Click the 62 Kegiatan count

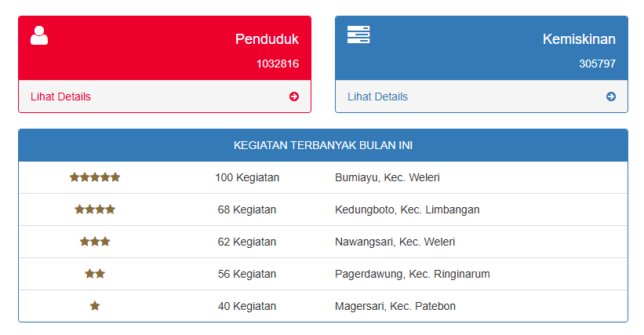(247, 242)
